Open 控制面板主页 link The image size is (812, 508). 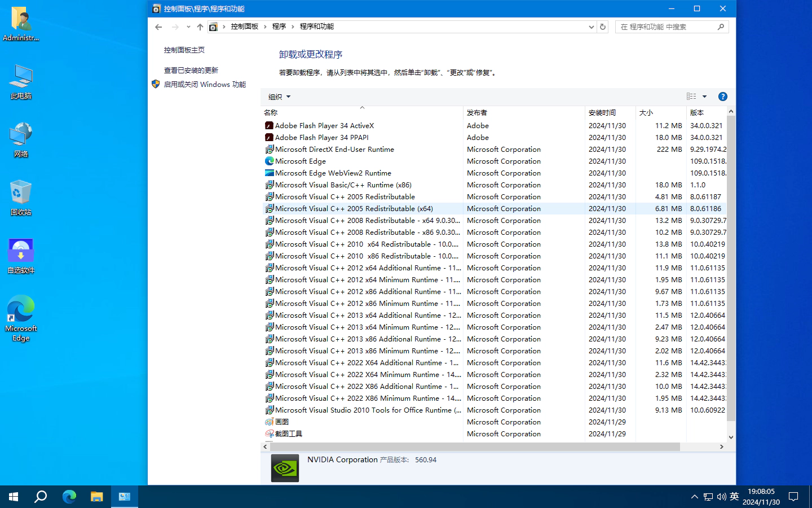[x=184, y=50]
